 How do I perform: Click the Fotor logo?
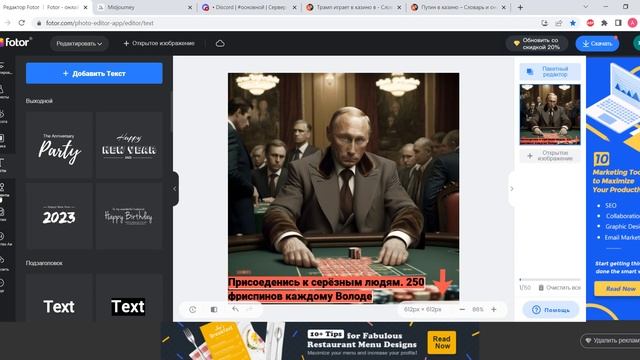(16, 42)
